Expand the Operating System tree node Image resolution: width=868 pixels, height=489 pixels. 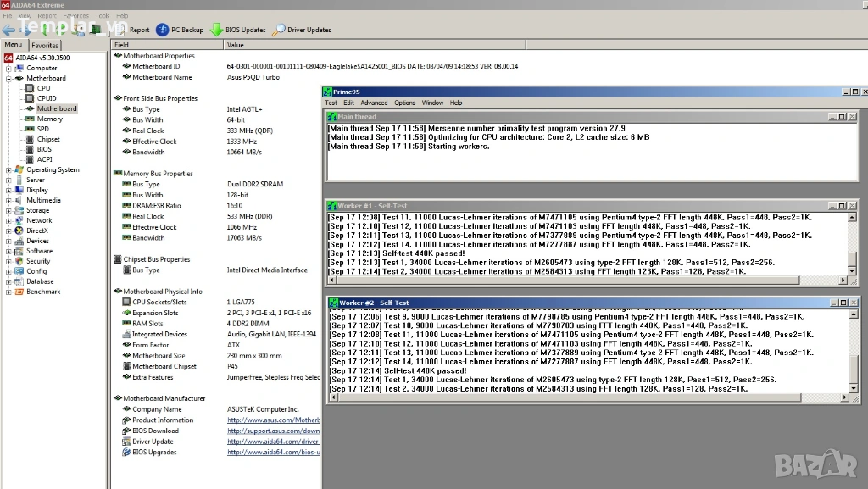point(8,169)
